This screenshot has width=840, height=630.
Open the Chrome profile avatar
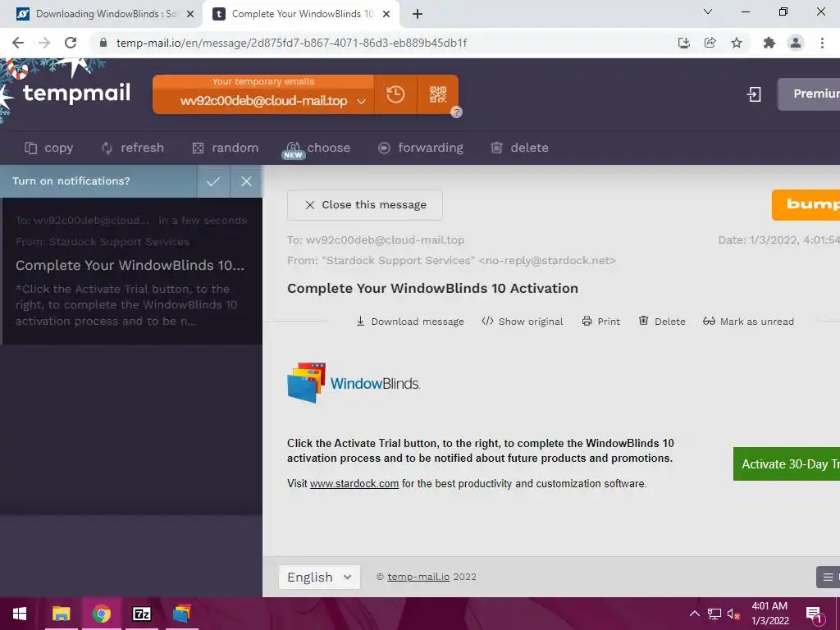point(796,43)
